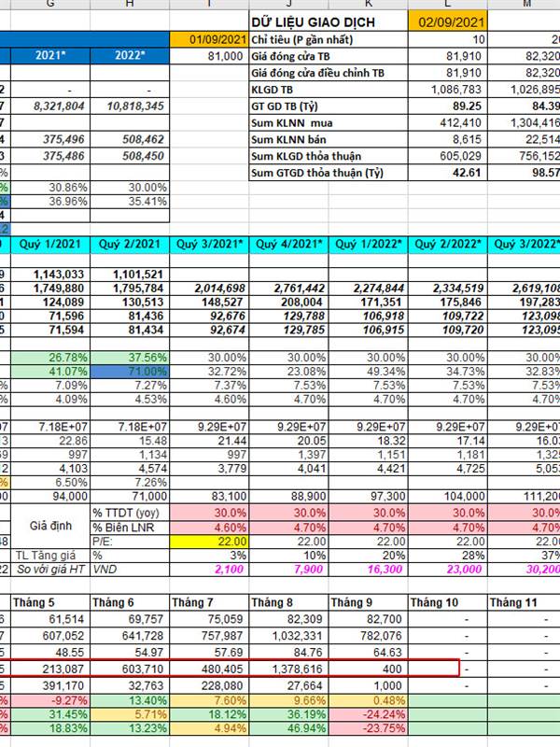Select the italic value 8,321,804
Screen dimensions: 560x747
[50, 106]
